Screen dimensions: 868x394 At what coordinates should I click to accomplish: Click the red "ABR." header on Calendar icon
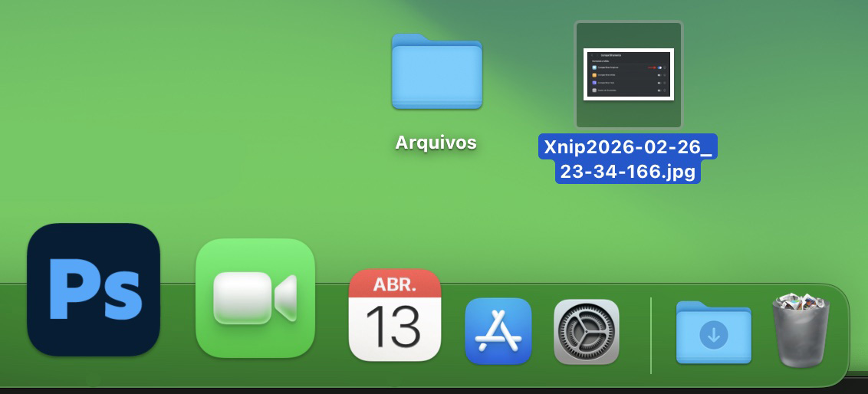[394, 285]
